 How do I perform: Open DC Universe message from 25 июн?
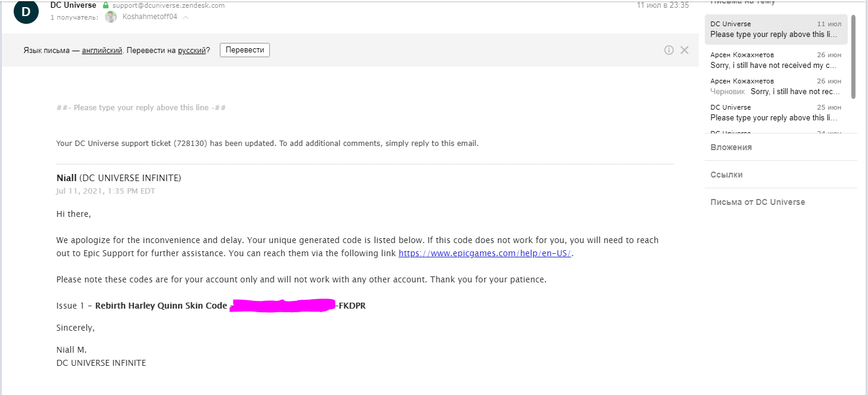pyautogui.click(x=775, y=113)
